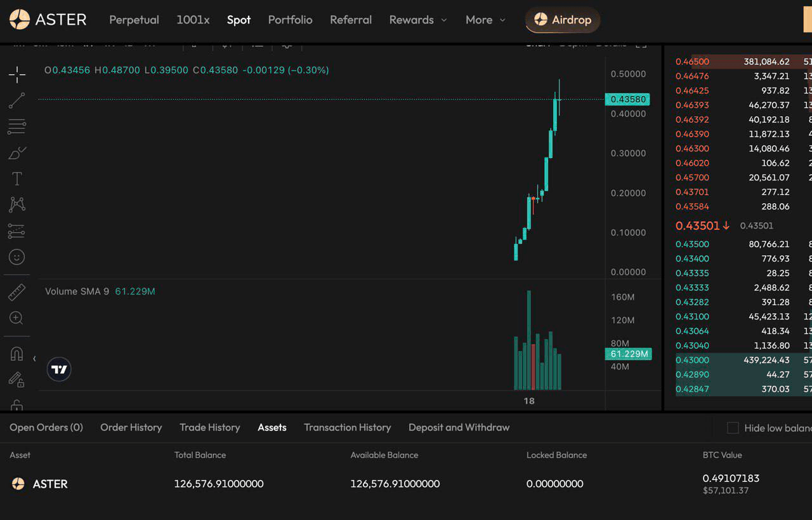Switch to Transaction History tab
This screenshot has width=812, height=520.
348,427
